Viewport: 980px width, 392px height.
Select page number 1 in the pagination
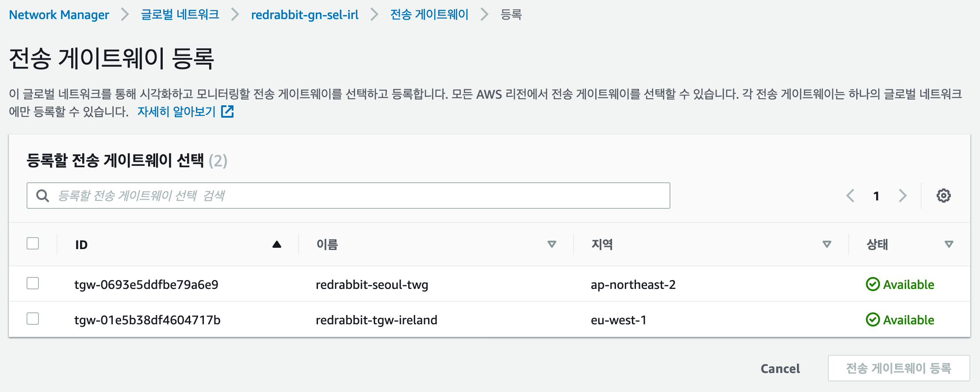(x=877, y=196)
